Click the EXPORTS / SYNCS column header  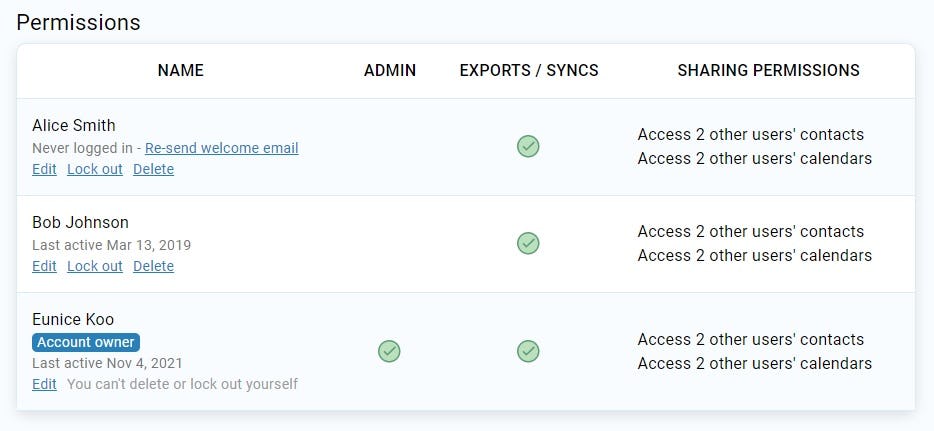click(x=529, y=71)
